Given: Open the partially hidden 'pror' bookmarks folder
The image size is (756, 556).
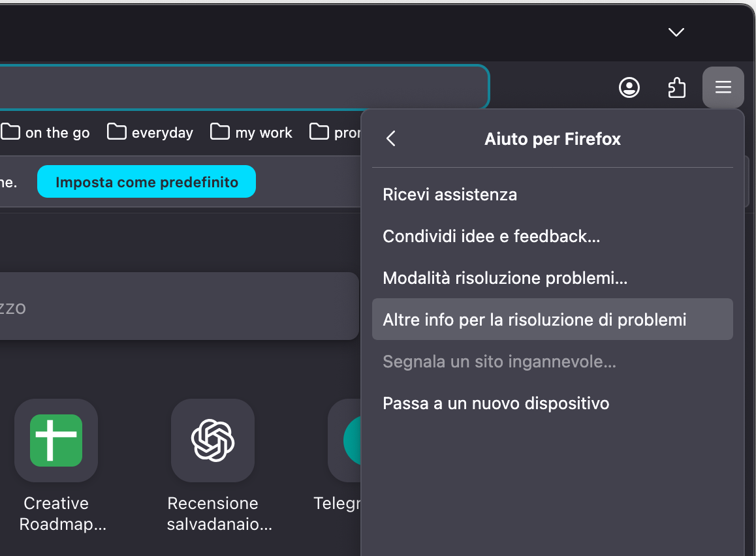Looking at the screenshot, I should (x=335, y=132).
